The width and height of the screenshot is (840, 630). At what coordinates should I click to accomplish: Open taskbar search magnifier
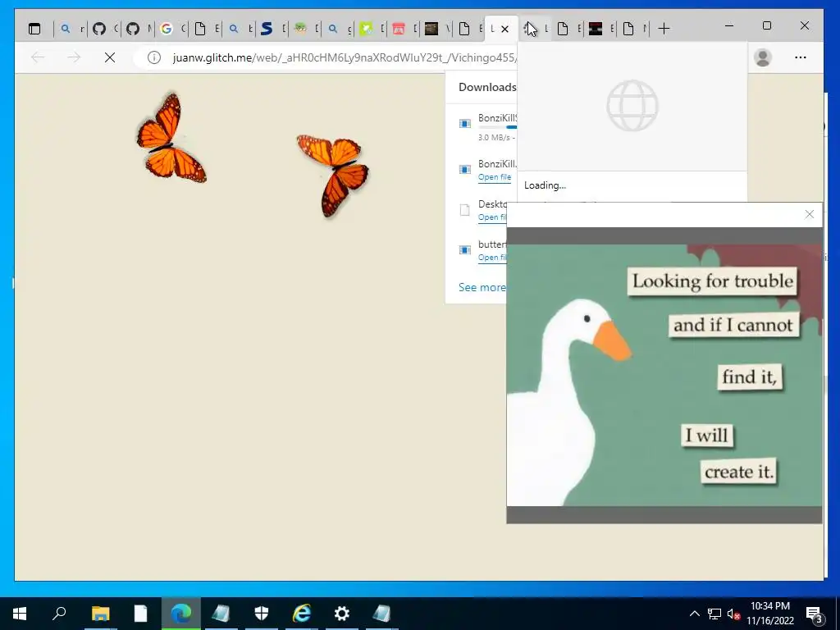coord(59,614)
